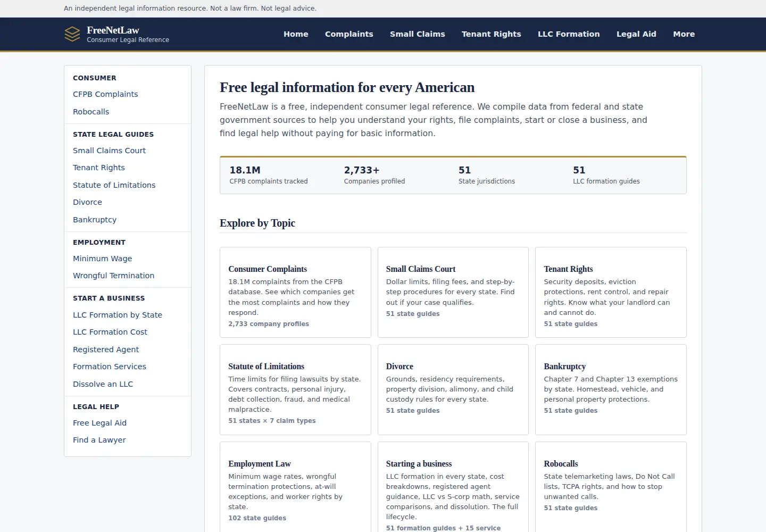
Task: Open Bankruptcy in the sidebar
Action: [95, 220]
